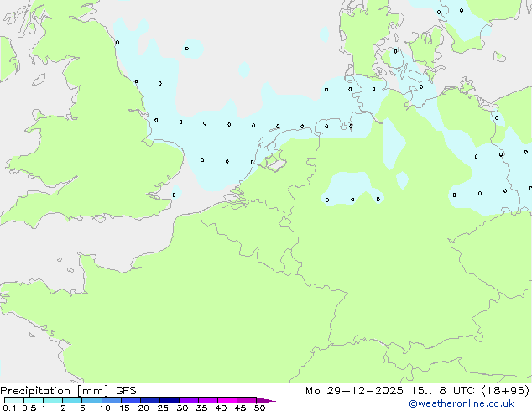Viewport: 532px width, 411px height.
Task: Click the 15–20 mm legend swatch
Action: point(130,400)
